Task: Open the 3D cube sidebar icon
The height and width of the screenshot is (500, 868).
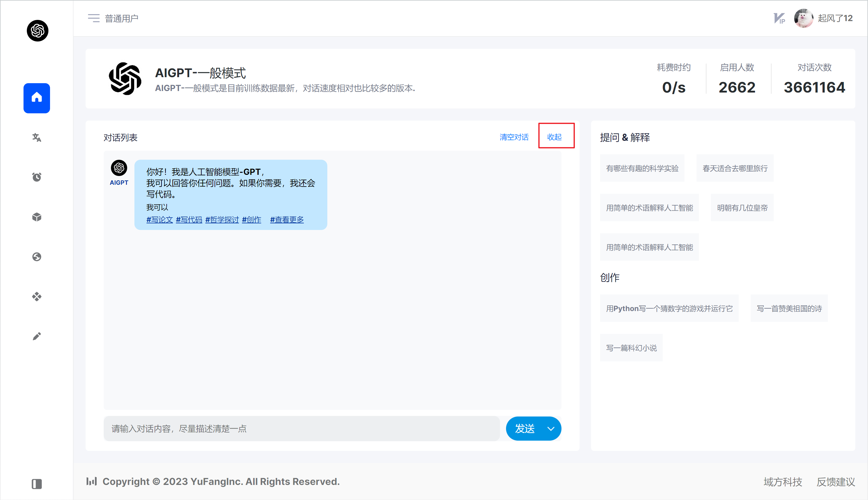Action: pos(37,217)
